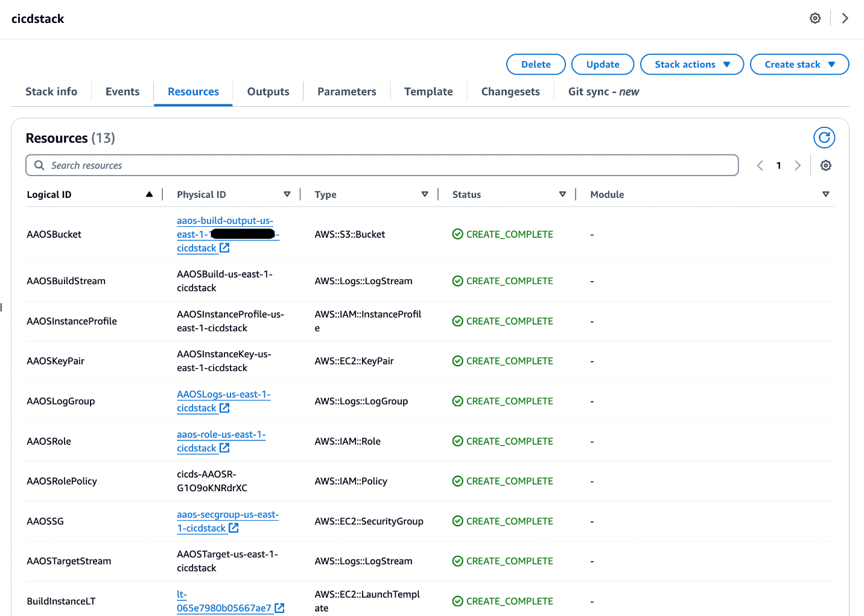This screenshot has width=864, height=616.
Task: Click the previous page arrow
Action: [760, 165]
